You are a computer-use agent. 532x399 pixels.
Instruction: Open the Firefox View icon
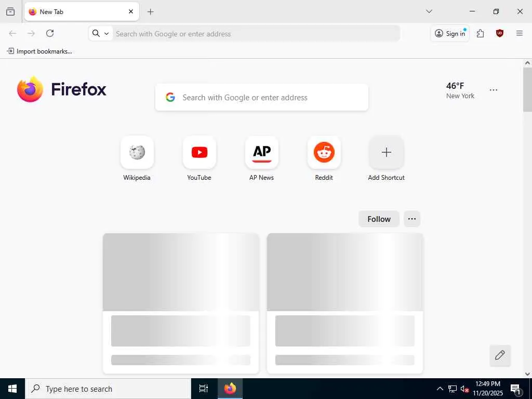10,11
